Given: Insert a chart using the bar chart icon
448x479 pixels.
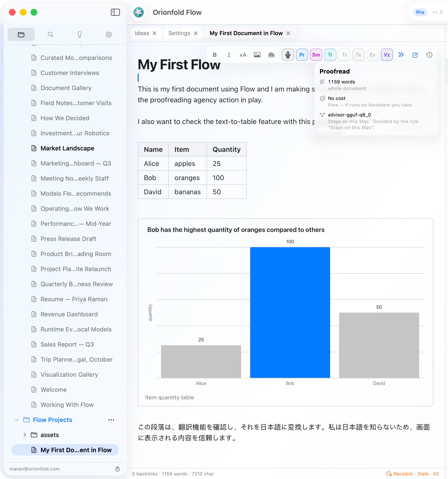Looking at the screenshot, I should [x=271, y=55].
